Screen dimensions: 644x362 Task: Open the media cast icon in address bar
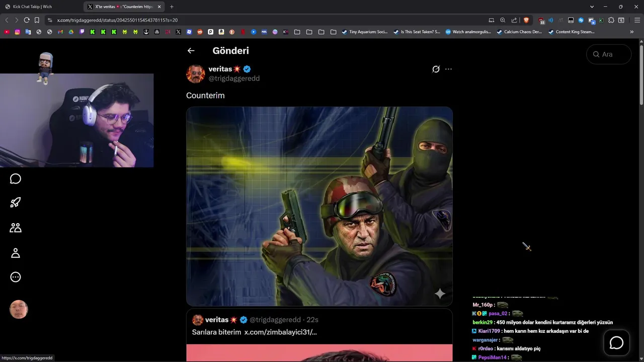coord(492,20)
